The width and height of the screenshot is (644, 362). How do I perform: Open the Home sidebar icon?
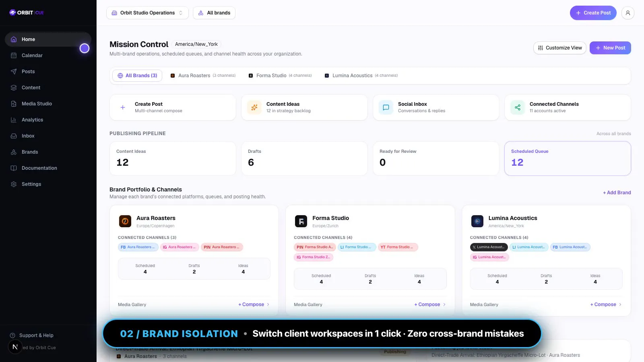pos(14,39)
